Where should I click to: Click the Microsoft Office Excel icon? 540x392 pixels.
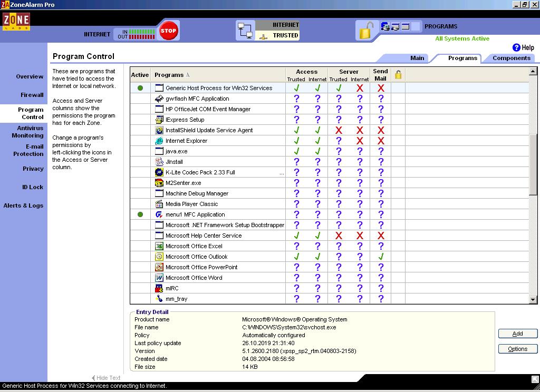pyautogui.click(x=159, y=246)
